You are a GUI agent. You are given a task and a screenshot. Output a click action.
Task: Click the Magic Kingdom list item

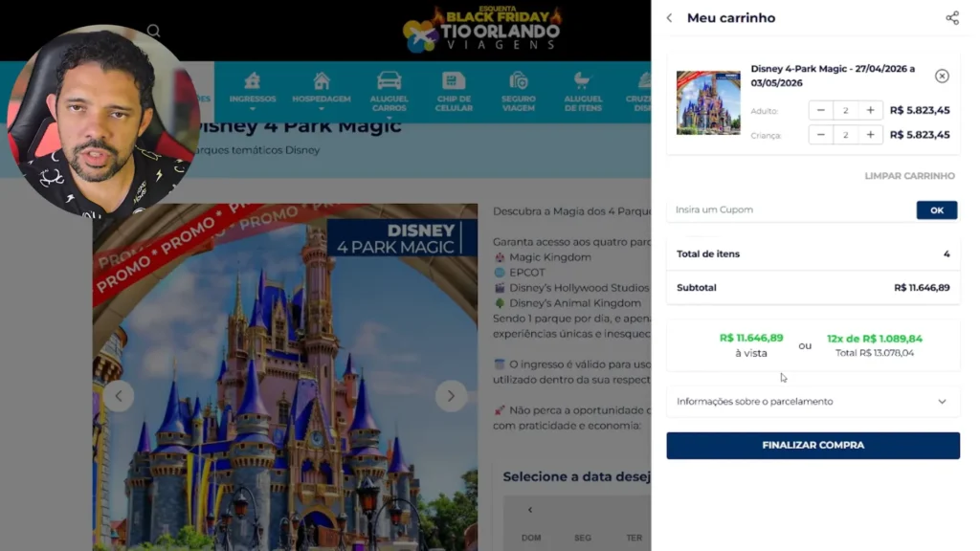pyautogui.click(x=543, y=257)
